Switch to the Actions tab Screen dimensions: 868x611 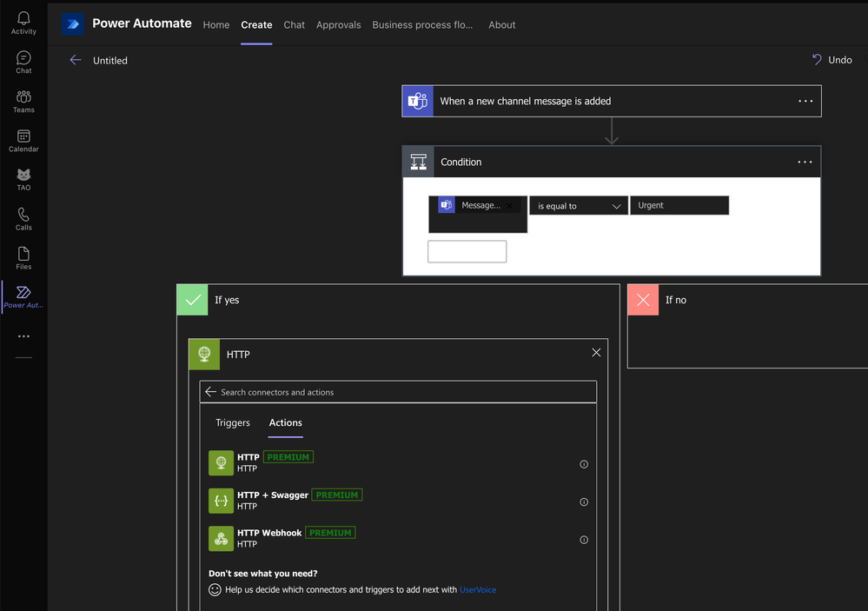click(x=285, y=422)
